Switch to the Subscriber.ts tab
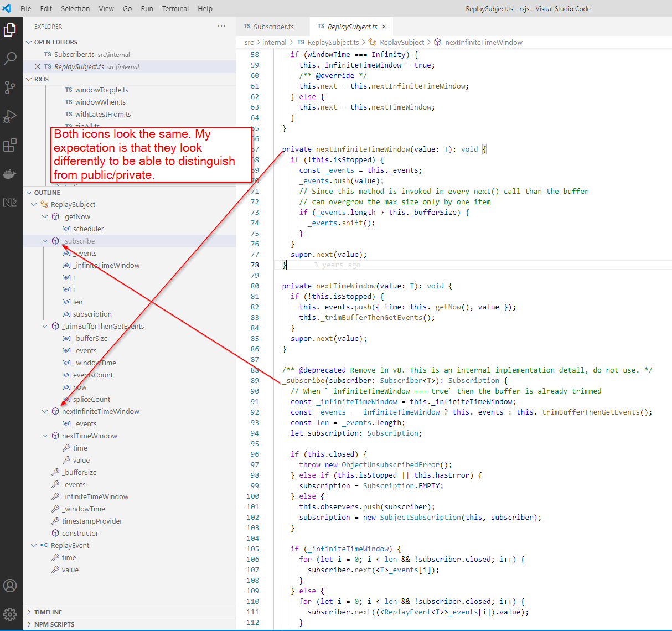672x631 pixels. click(x=272, y=26)
